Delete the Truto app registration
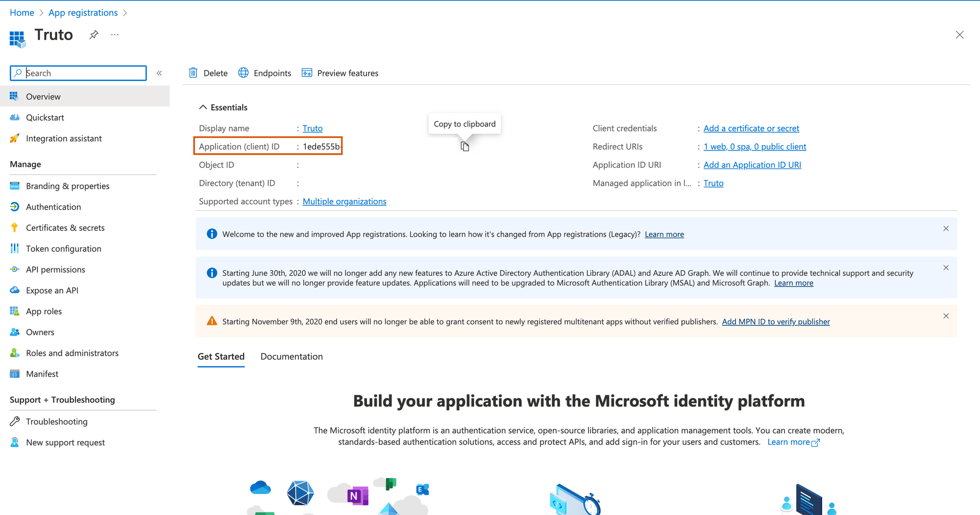The height and width of the screenshot is (515, 980). click(x=208, y=73)
